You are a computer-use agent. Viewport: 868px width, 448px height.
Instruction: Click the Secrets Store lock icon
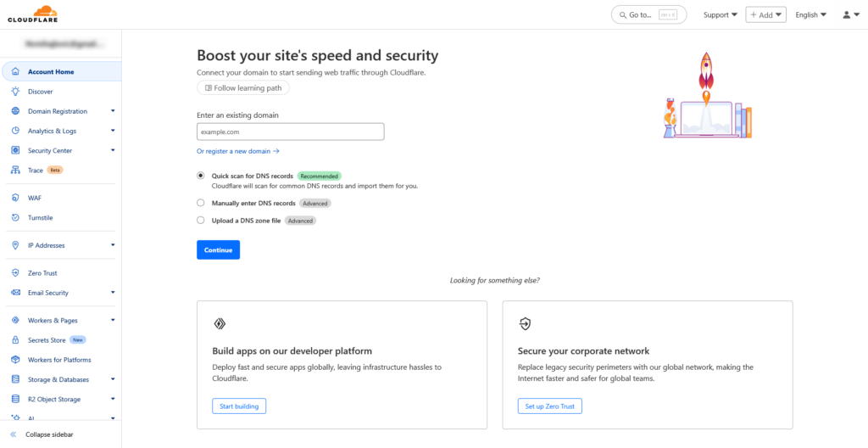[15, 340]
